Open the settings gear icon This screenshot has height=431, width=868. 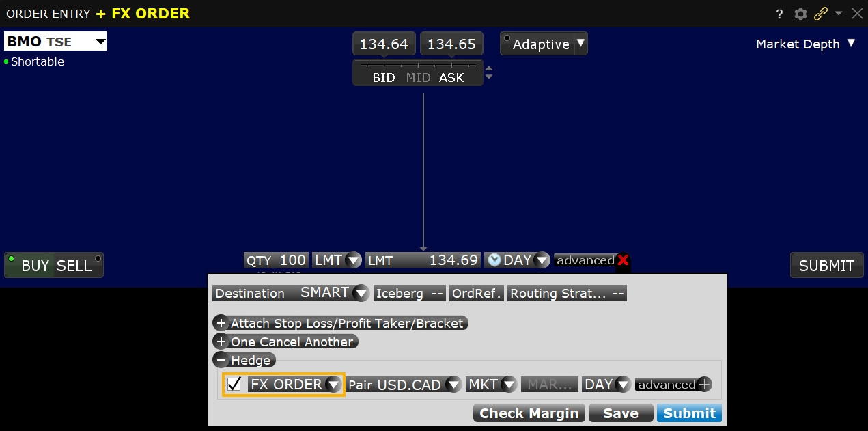pyautogui.click(x=800, y=14)
